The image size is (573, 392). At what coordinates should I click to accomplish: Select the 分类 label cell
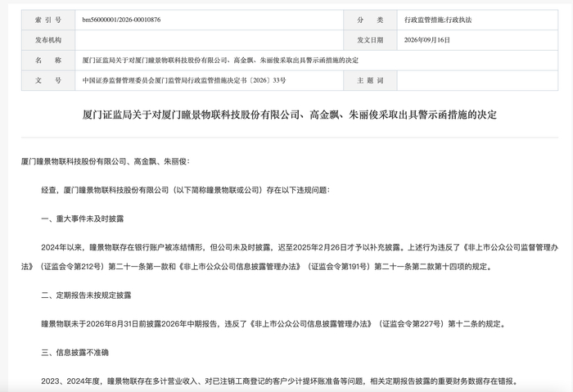click(x=370, y=20)
